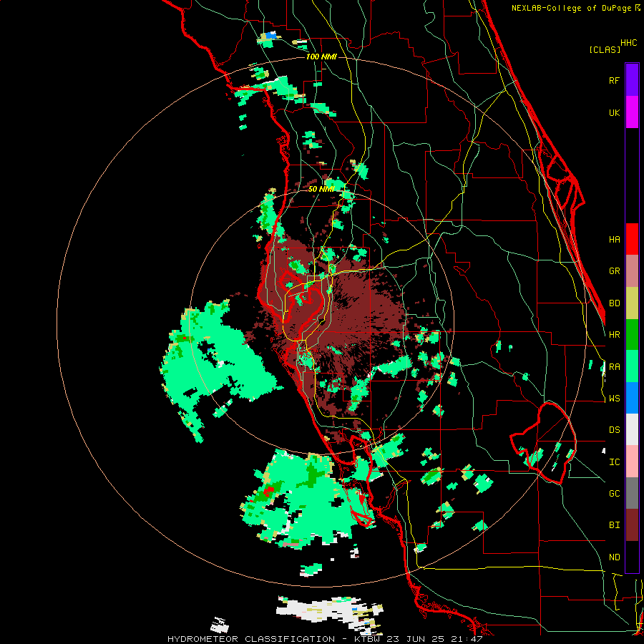Select the GC gray legend swatch
Screen dimensions: 644x644
tap(632, 493)
